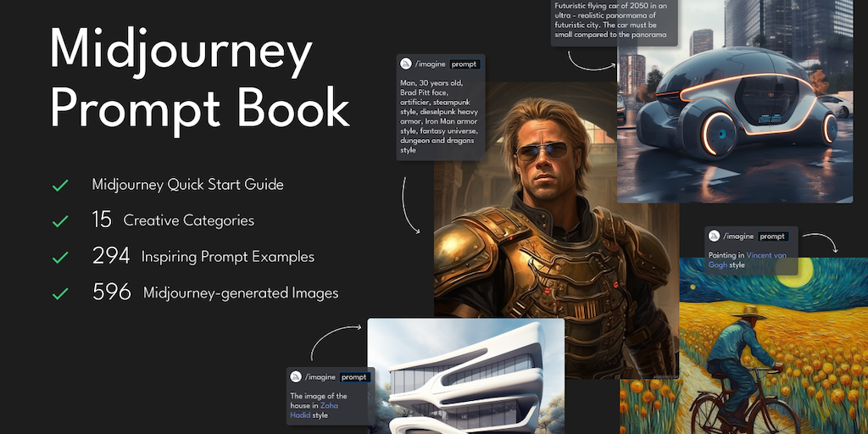The width and height of the screenshot is (868, 434).
Task: Click the Midjourney sailboat icon in the Zaha Hadid prompt card
Action: click(296, 377)
